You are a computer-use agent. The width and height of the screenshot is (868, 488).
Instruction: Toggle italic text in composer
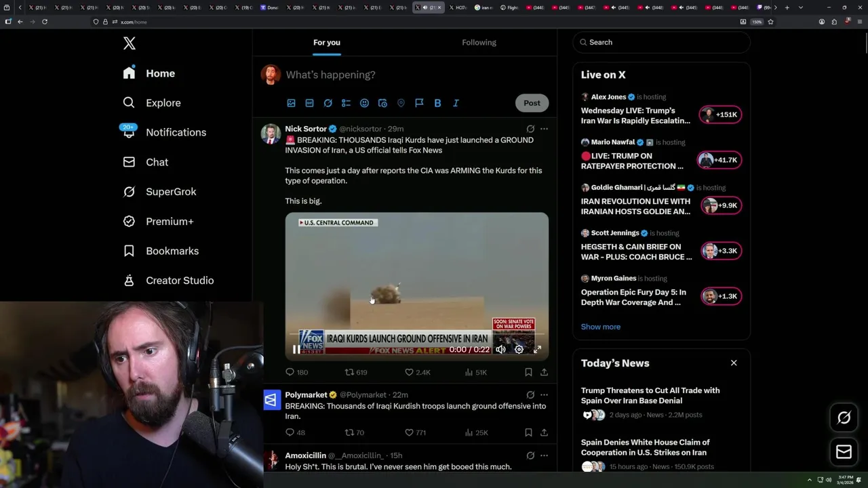tap(456, 103)
